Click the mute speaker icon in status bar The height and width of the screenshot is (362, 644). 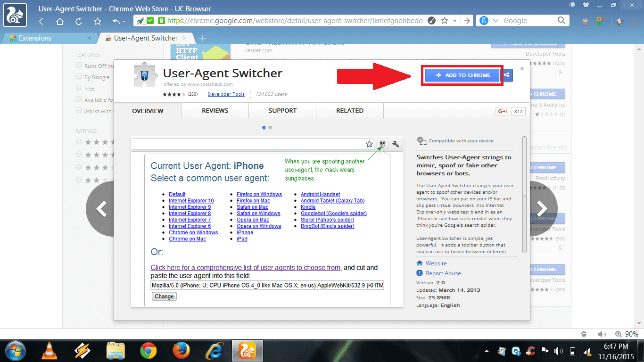pyautogui.click(x=602, y=334)
